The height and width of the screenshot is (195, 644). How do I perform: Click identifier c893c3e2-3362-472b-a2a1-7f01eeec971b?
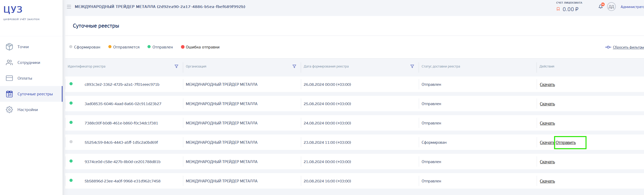122,84
